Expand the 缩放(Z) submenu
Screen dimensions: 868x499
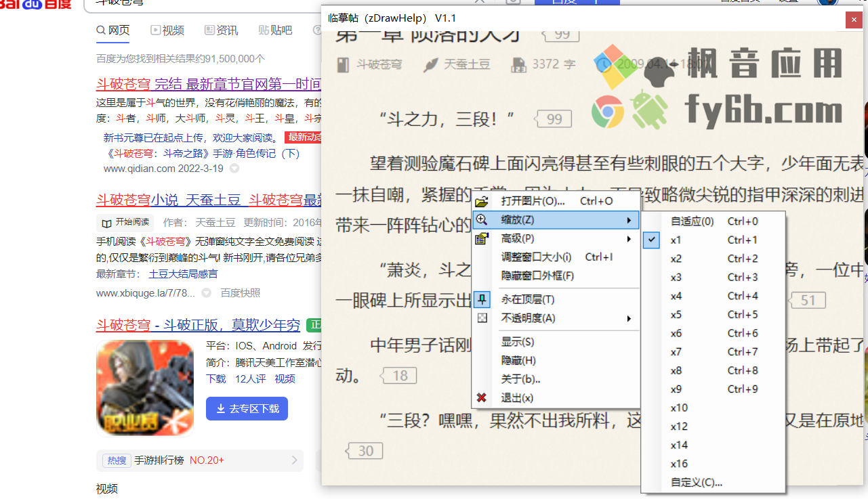tap(556, 220)
